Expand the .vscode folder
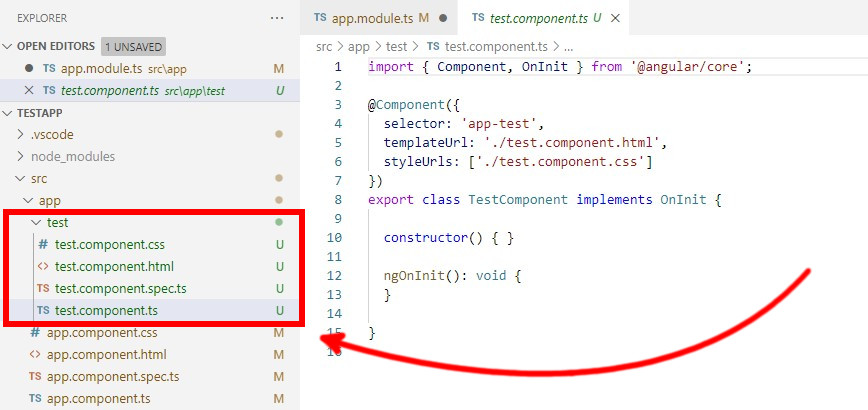Screen dimensions: 868x410 tap(21, 134)
